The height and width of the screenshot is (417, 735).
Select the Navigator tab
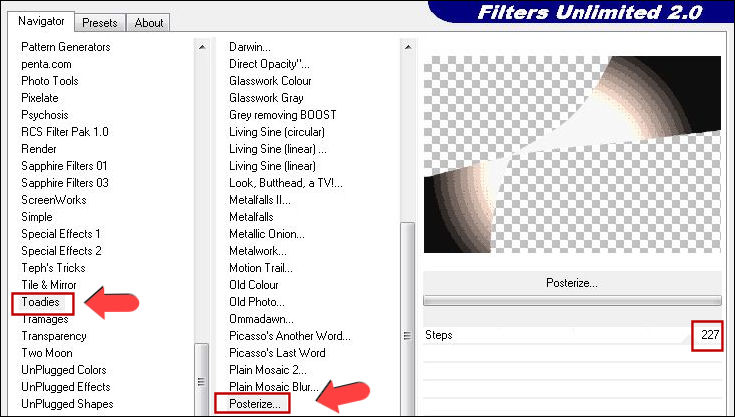pos(42,21)
